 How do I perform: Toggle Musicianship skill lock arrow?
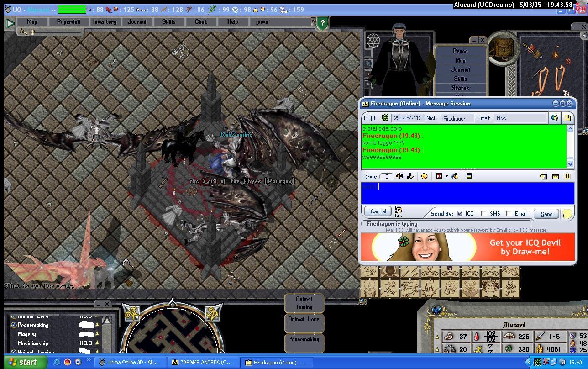pyautogui.click(x=97, y=343)
